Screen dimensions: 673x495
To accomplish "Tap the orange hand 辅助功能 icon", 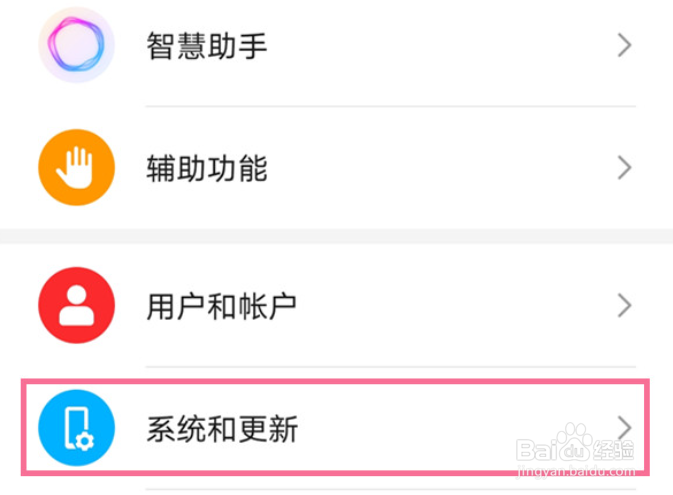I will coord(76,167).
